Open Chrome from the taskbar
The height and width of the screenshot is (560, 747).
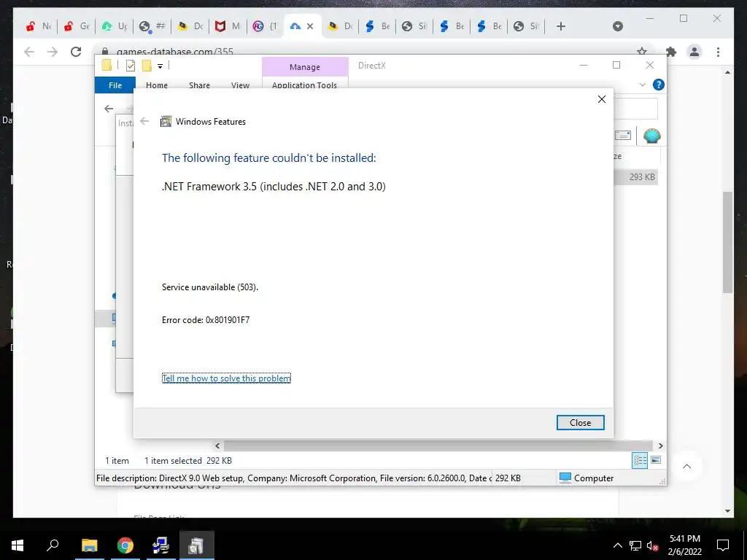pos(125,545)
